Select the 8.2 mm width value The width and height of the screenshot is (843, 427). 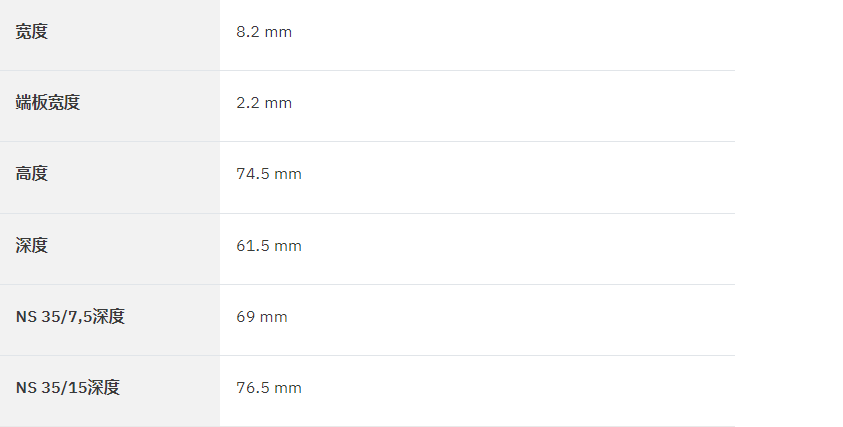pos(264,32)
